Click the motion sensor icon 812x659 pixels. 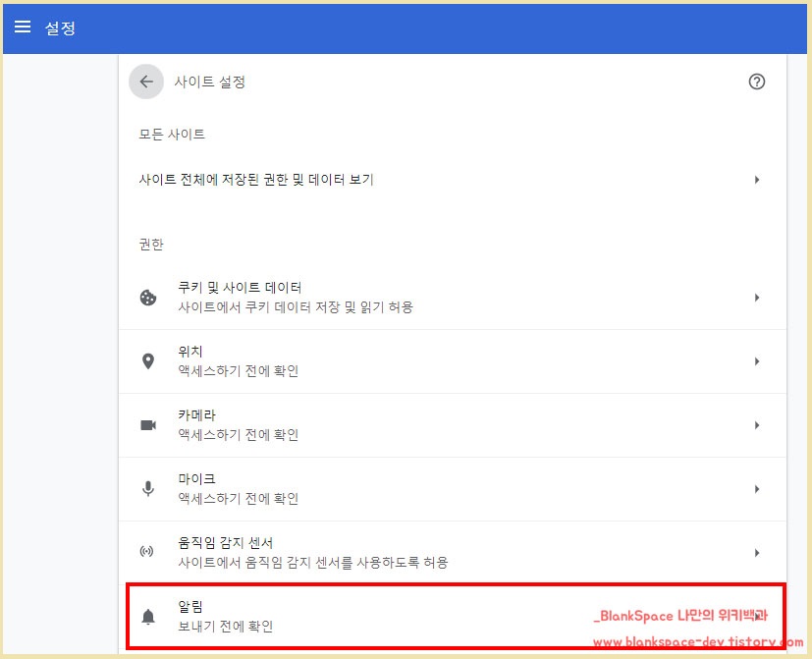click(147, 551)
